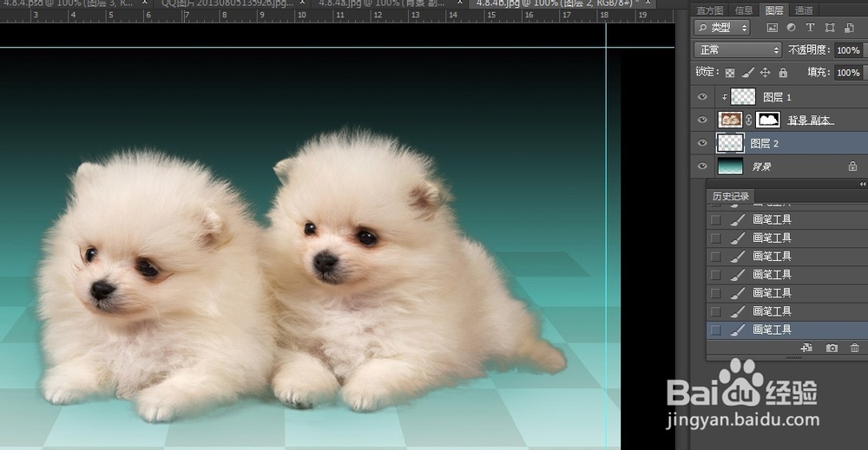Click brush icon of highlighted 画笔工具 state
The image size is (868, 450).
(x=737, y=330)
